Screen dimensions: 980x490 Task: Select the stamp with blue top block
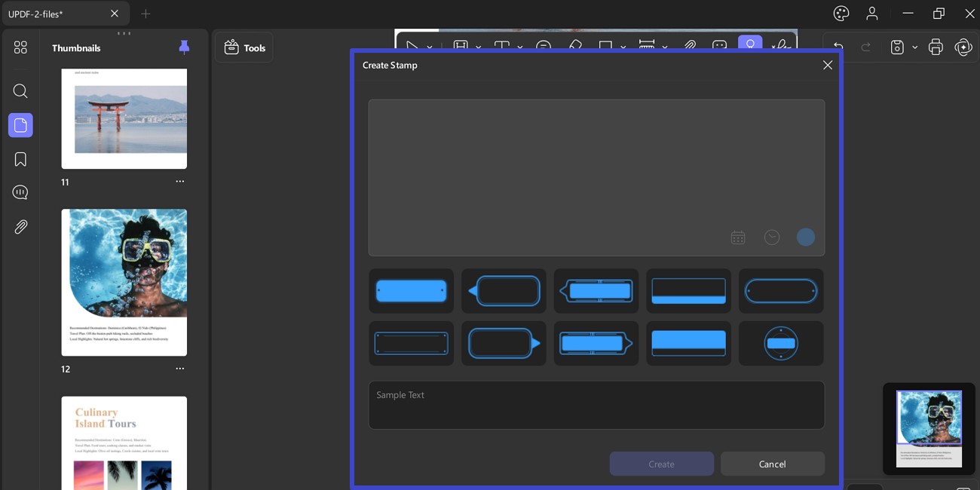tap(688, 344)
